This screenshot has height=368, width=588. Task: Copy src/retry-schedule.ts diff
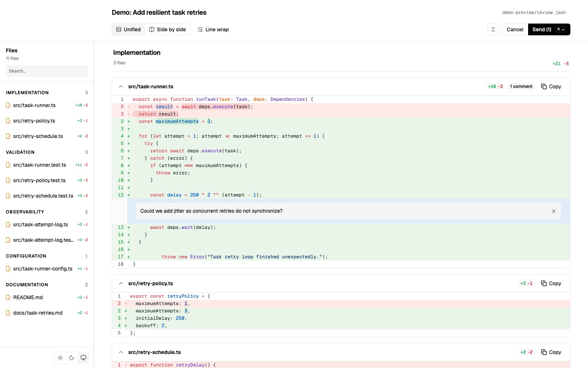pyautogui.click(x=551, y=352)
